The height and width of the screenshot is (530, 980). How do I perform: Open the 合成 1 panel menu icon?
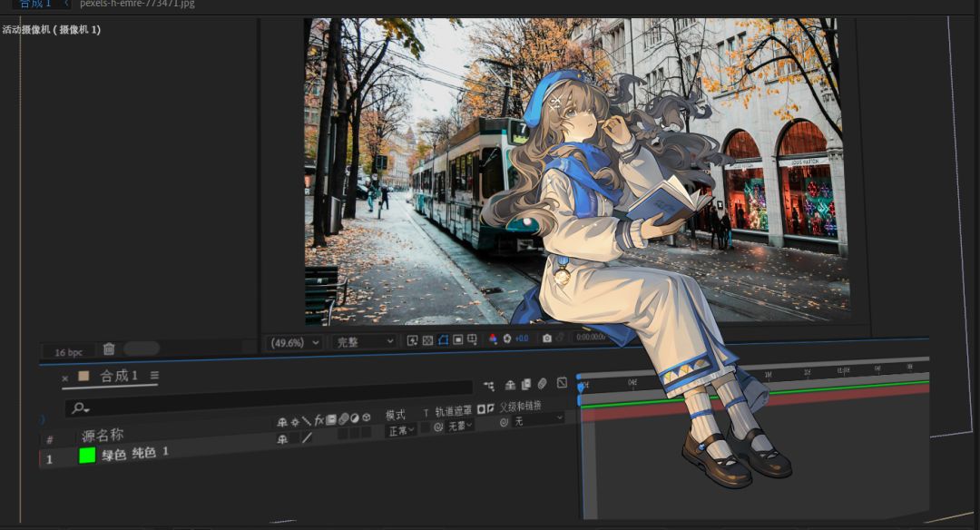(x=154, y=375)
